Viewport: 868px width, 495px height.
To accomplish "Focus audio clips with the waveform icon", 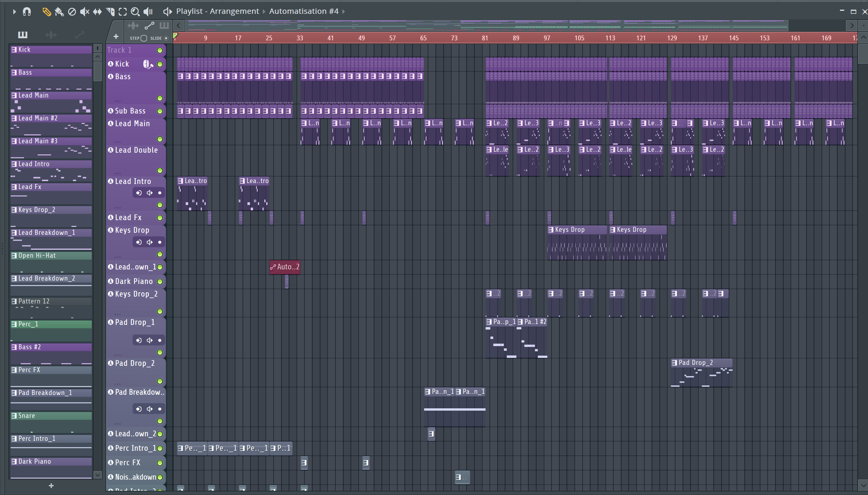I will click(x=133, y=26).
